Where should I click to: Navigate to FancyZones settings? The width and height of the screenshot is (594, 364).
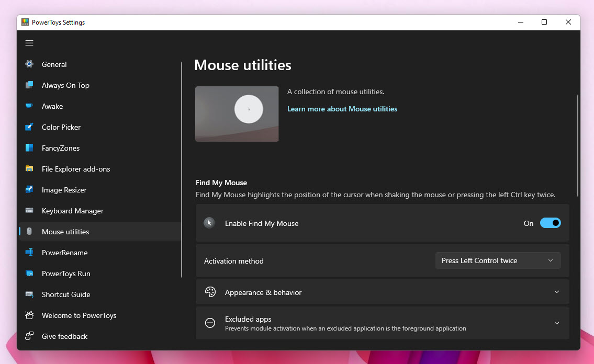coord(100,148)
